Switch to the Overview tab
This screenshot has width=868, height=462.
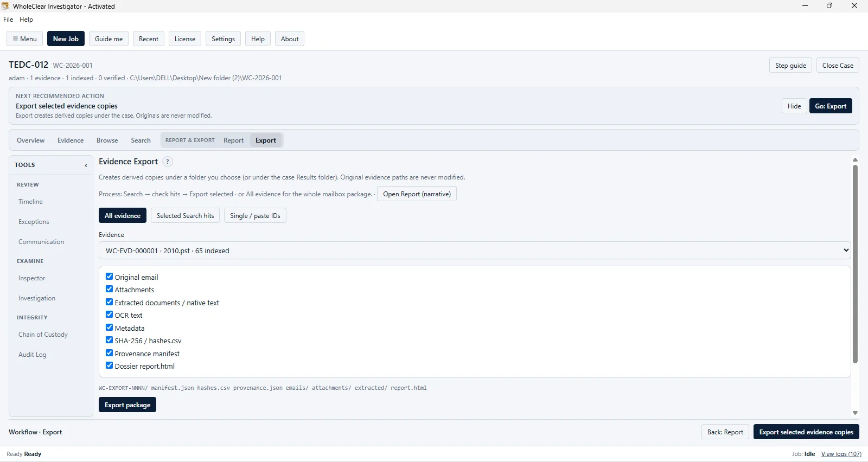coord(30,140)
